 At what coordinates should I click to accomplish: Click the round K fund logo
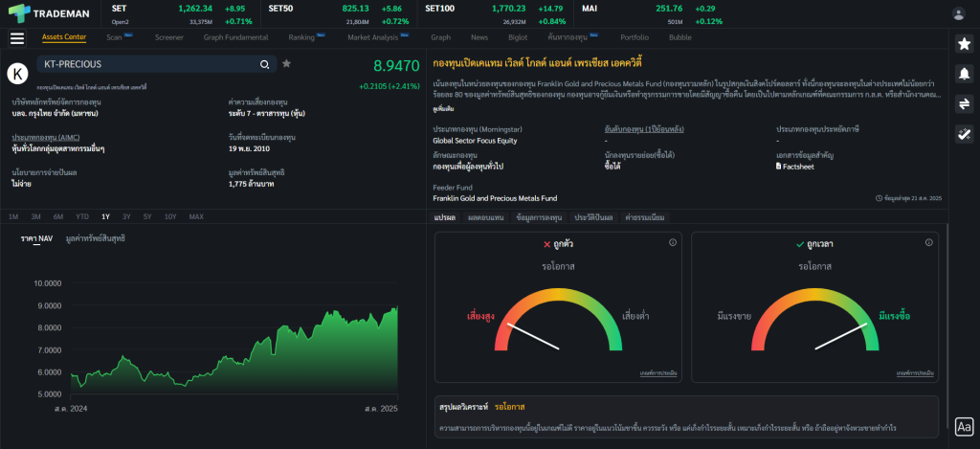tap(18, 73)
